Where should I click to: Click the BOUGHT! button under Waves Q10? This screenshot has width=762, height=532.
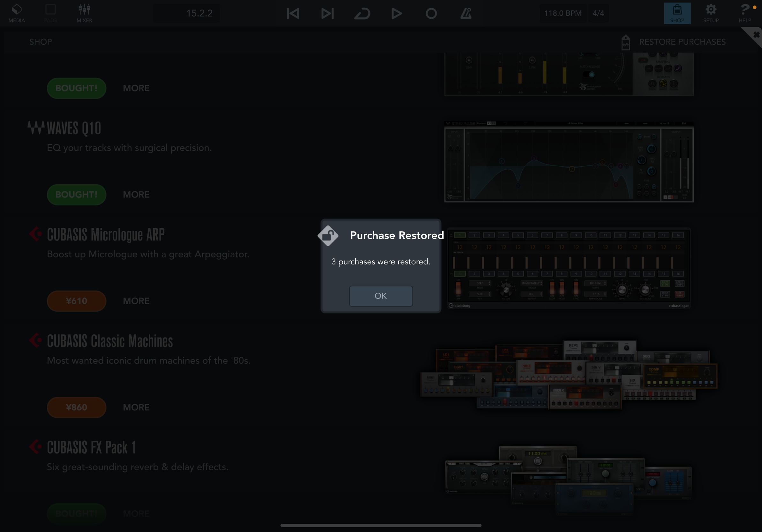76,194
